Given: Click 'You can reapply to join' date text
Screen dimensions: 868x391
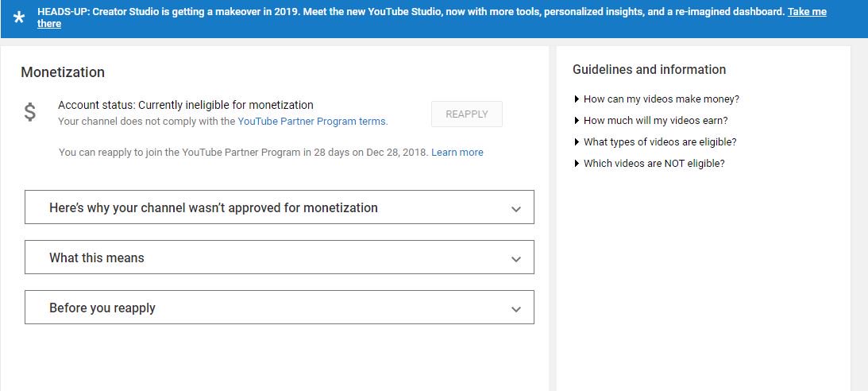Looking at the screenshot, I should click(244, 153).
